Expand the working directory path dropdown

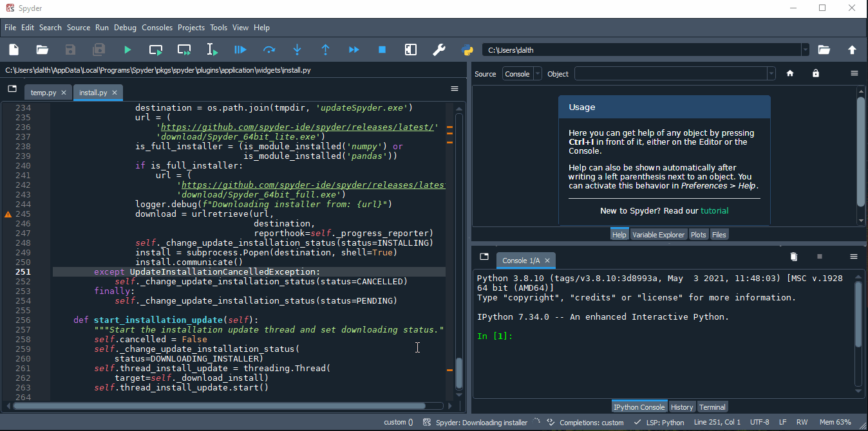805,50
